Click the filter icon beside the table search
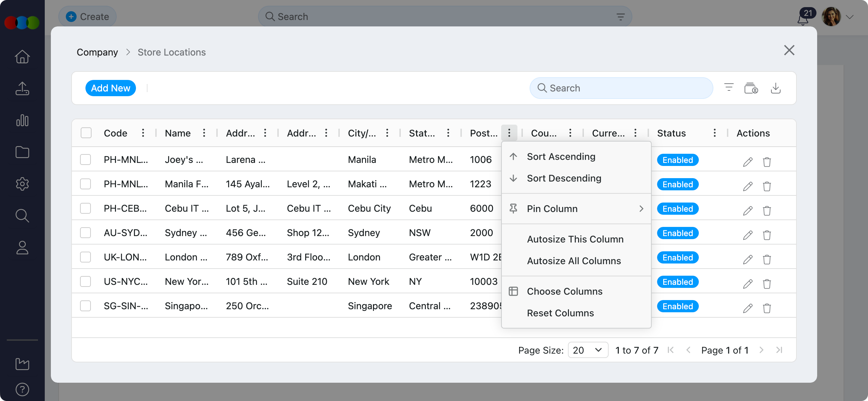Viewport: 868px width, 401px height. (x=728, y=88)
